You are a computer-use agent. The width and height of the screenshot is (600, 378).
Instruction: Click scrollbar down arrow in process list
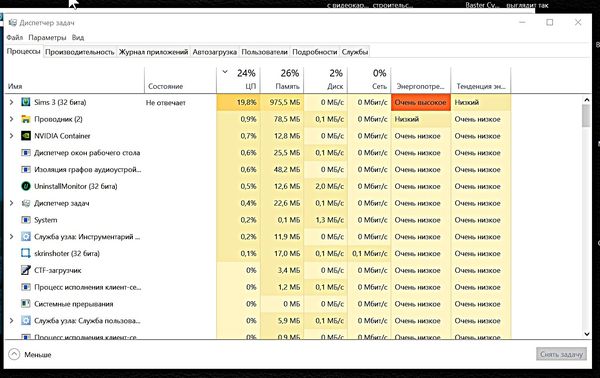pyautogui.click(x=586, y=334)
